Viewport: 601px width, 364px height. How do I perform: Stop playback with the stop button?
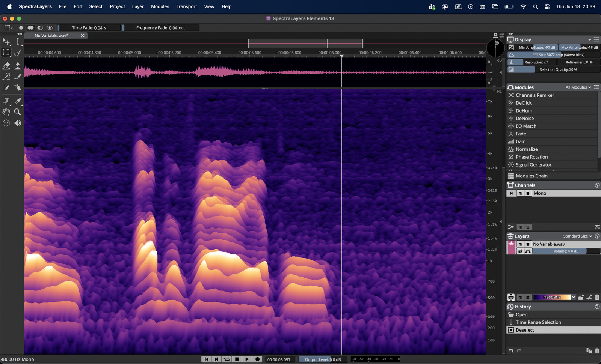237,359
